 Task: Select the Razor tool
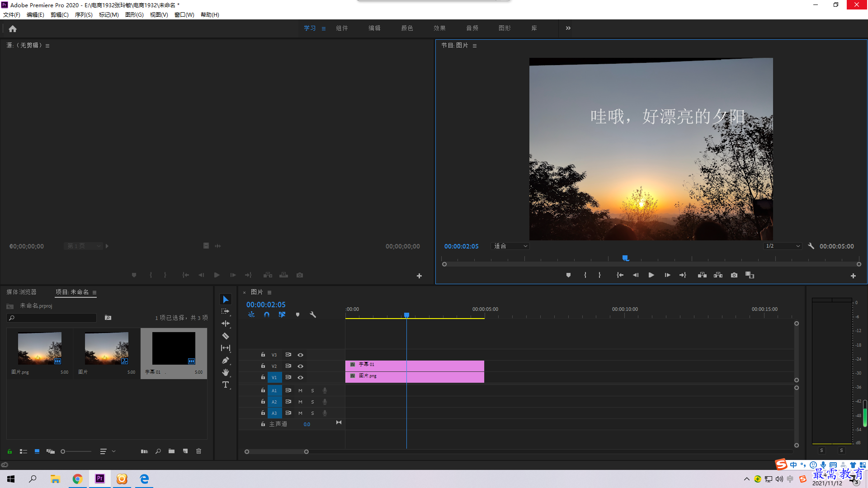coord(226,336)
